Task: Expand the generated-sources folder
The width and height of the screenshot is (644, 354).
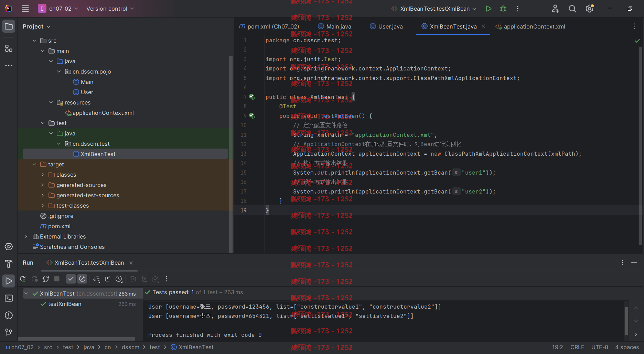Action: 43,185
